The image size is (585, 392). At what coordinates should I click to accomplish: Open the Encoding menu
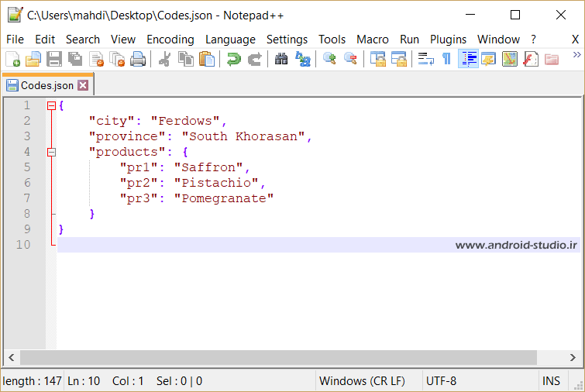tap(170, 40)
